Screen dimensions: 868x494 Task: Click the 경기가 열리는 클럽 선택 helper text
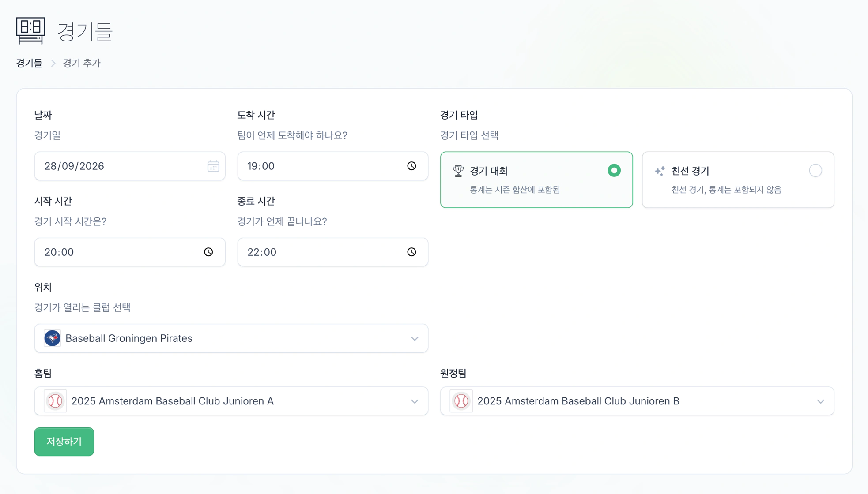tap(83, 307)
